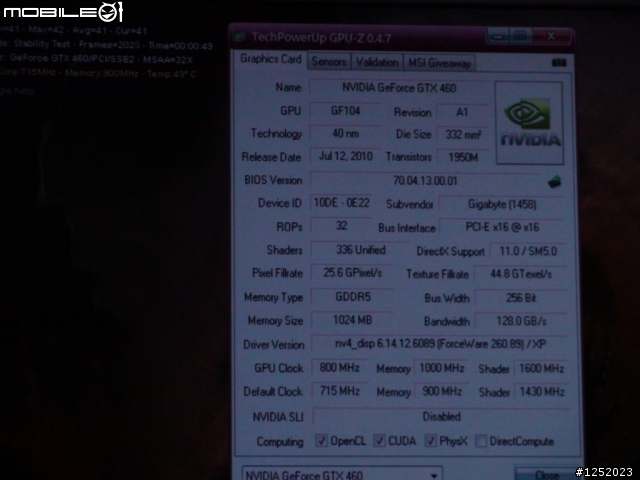Click the GPU field showing GF104
640x480 pixels.
[x=345, y=111]
